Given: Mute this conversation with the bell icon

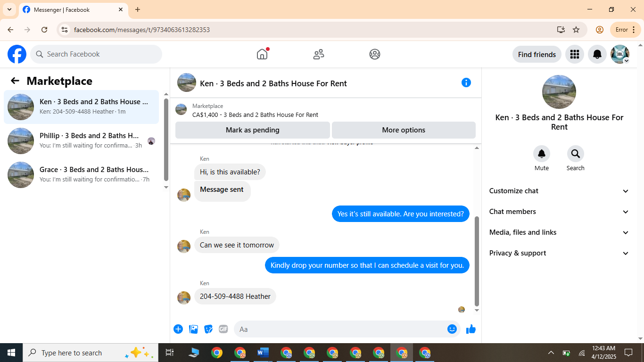Looking at the screenshot, I should point(542,154).
